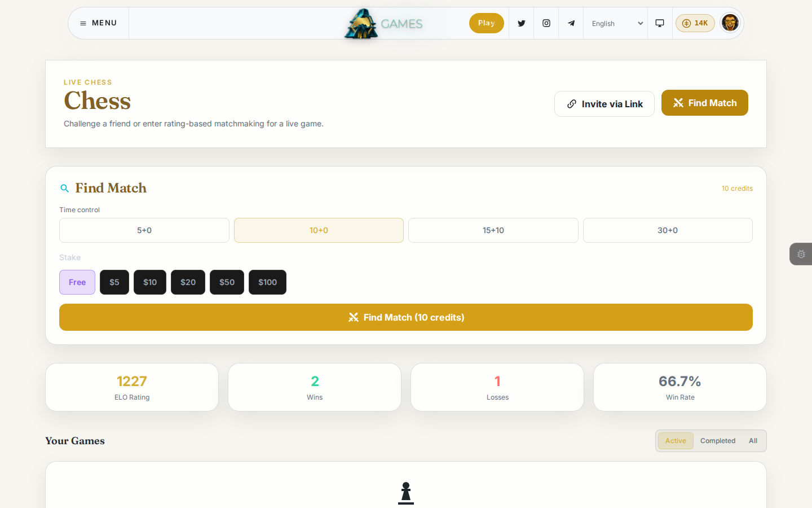Click the monitor display icon
This screenshot has height=508, width=812.
click(660, 23)
